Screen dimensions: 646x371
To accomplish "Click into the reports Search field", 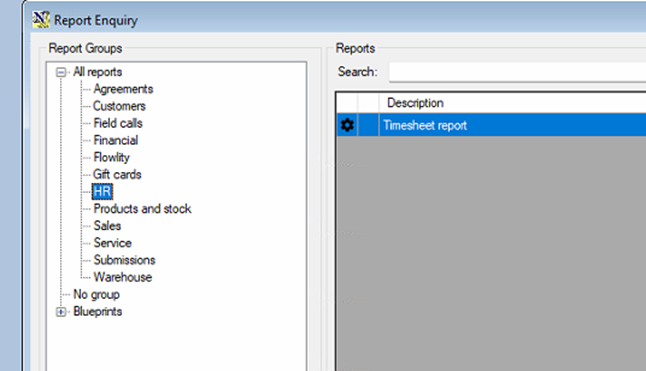I will pyautogui.click(x=517, y=72).
